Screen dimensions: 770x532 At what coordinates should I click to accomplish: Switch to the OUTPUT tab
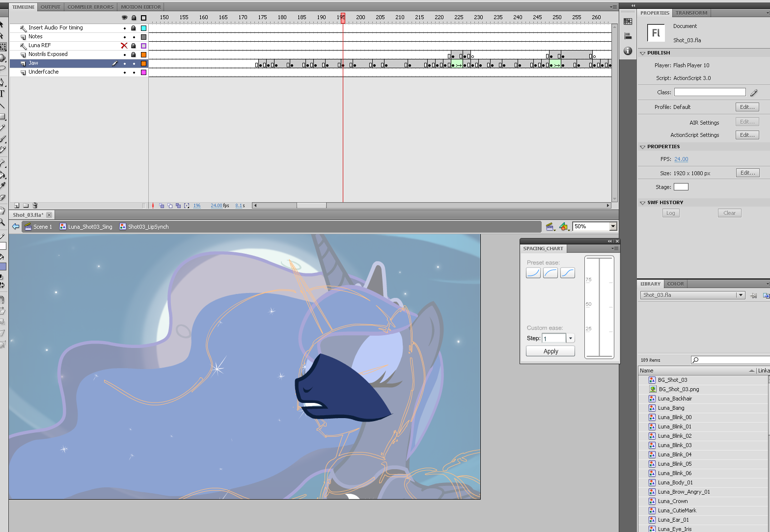[51, 7]
